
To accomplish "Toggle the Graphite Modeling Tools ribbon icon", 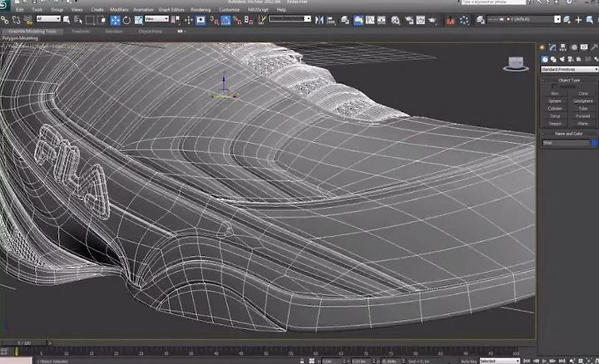I will coord(359,20).
